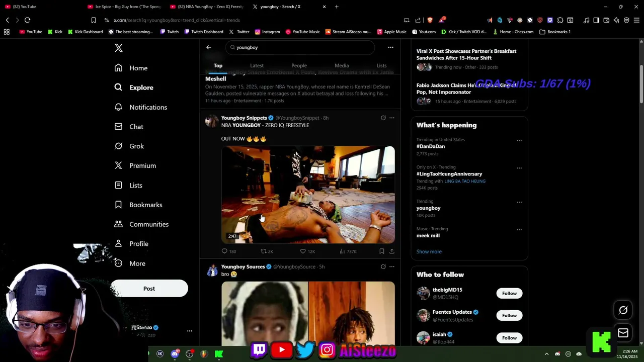644x362 pixels.
Task: Open Notifications page
Action: coord(140,107)
